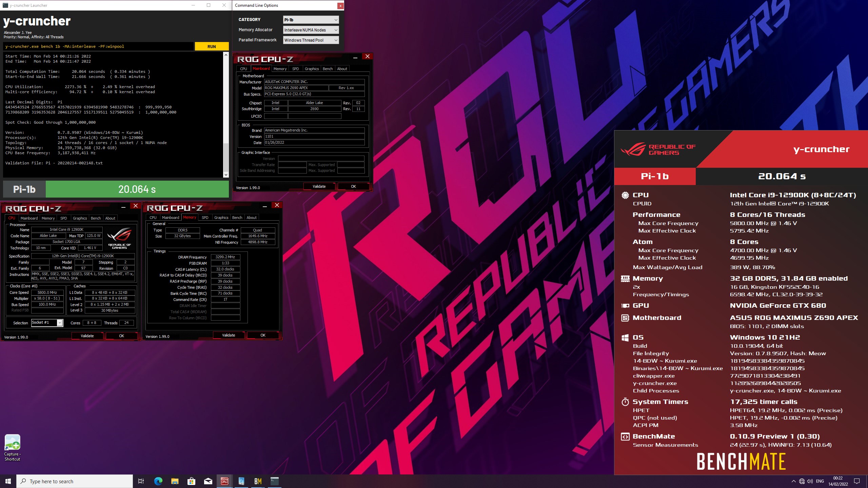Click System Timers clock icon in BenchMate
This screenshot has height=488, width=868.
point(625,402)
